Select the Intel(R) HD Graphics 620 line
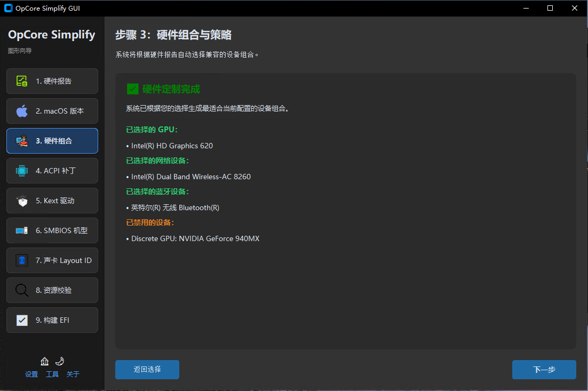 pyautogui.click(x=170, y=146)
